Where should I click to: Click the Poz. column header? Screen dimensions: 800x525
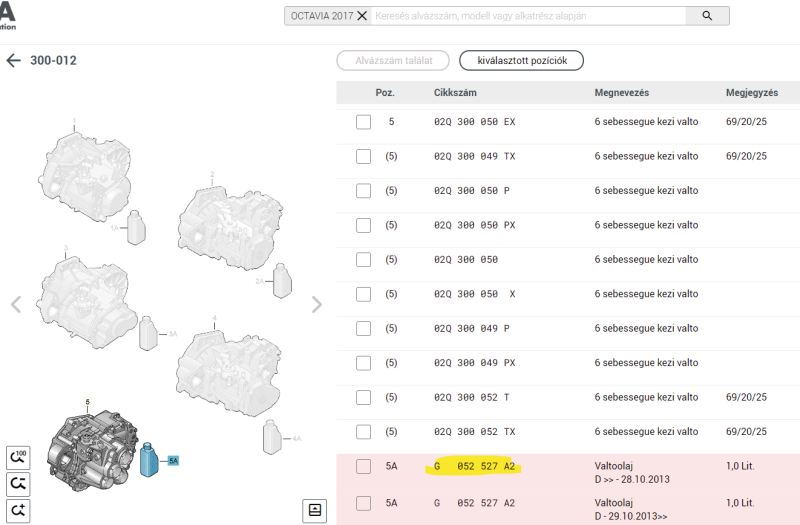tap(385, 93)
